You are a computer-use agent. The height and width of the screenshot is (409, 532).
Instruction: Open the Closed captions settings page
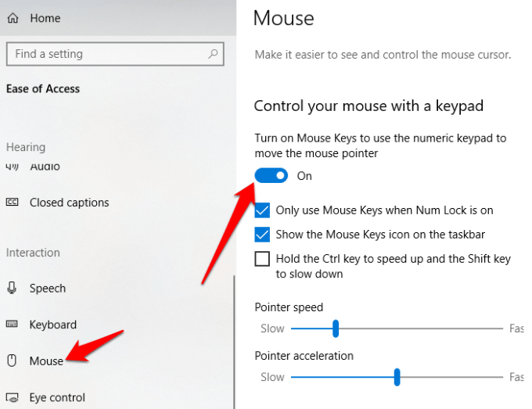pos(69,203)
